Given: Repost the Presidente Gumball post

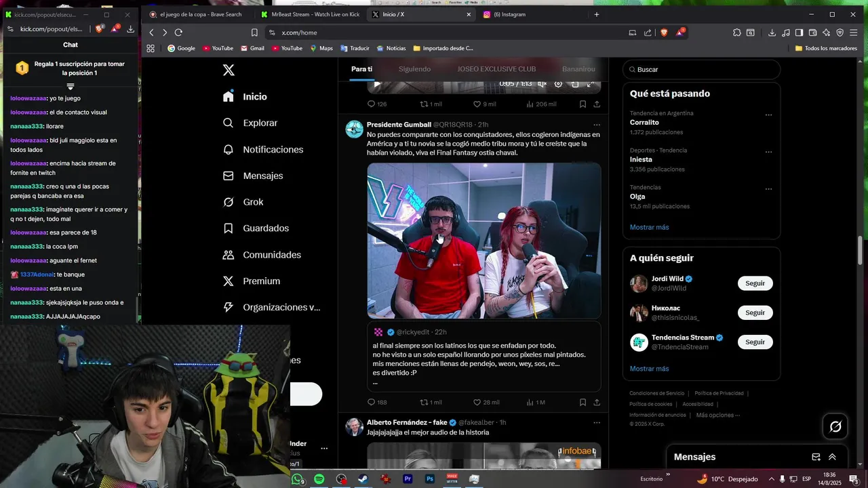Looking at the screenshot, I should tap(431, 403).
